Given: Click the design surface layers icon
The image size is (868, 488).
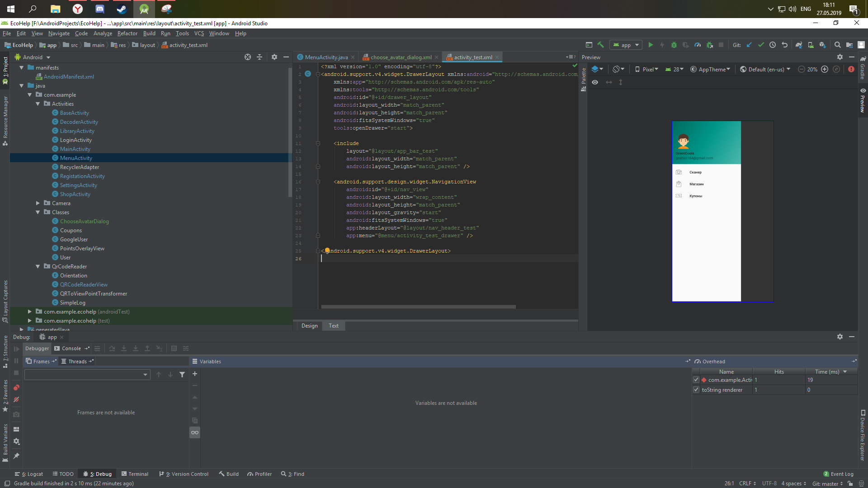Looking at the screenshot, I should 597,69.
